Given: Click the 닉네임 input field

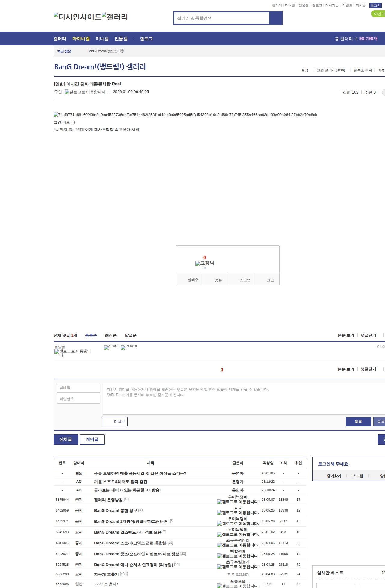Looking at the screenshot, I should 79,388.
